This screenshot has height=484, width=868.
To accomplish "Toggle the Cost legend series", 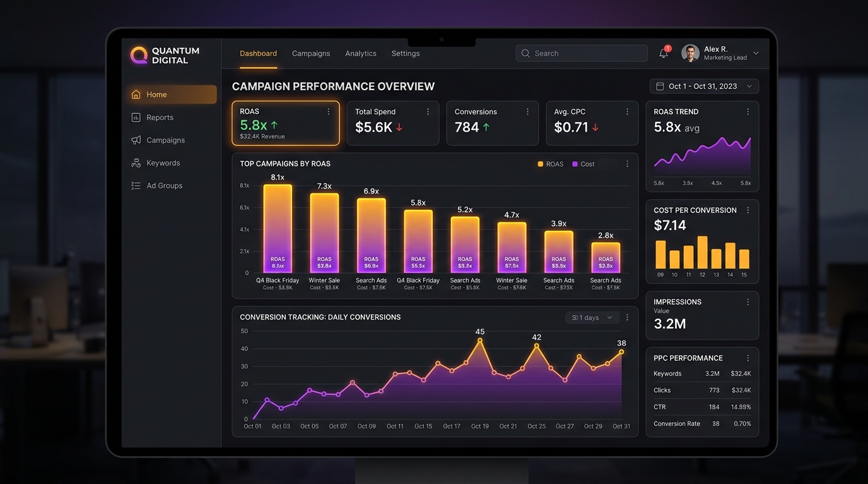I will tap(583, 164).
